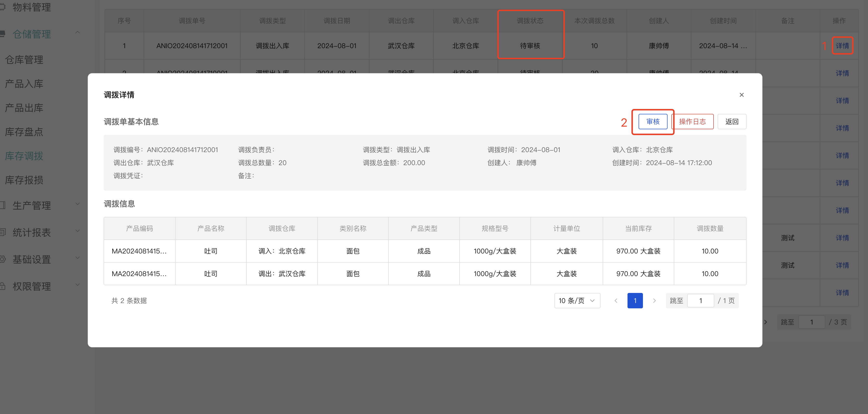Expand the 统计报表 menu
Viewport: 868px width, 414px height.
coord(32,232)
